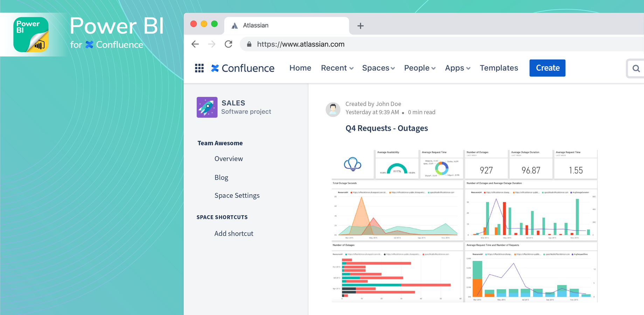
Task: Click the 1.55 Average Request Time card
Action: [x=576, y=164]
